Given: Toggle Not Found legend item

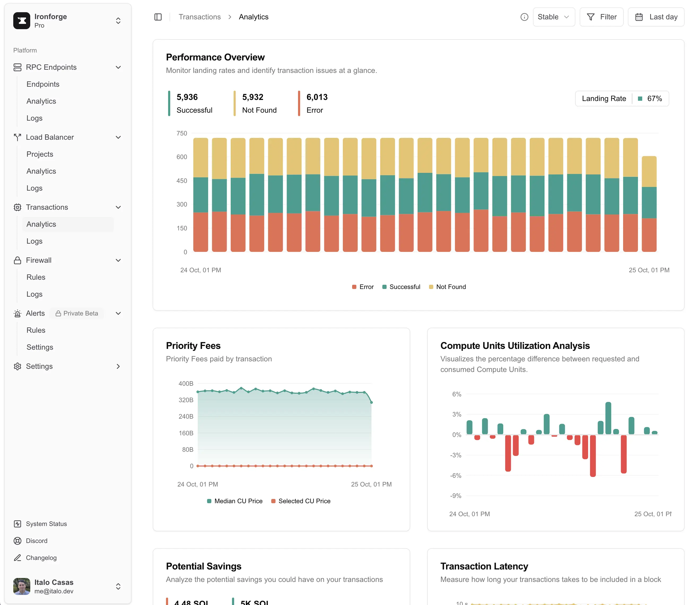Looking at the screenshot, I should 447,287.
